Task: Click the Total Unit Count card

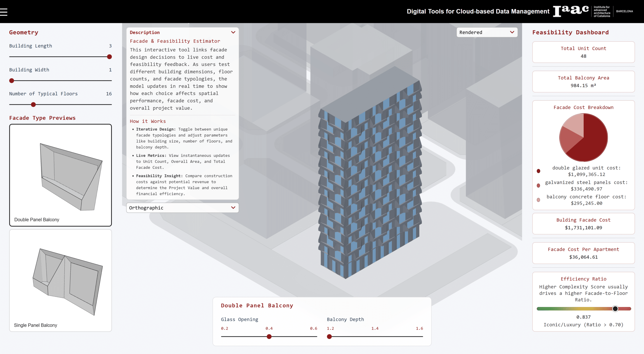Action: [x=583, y=52]
